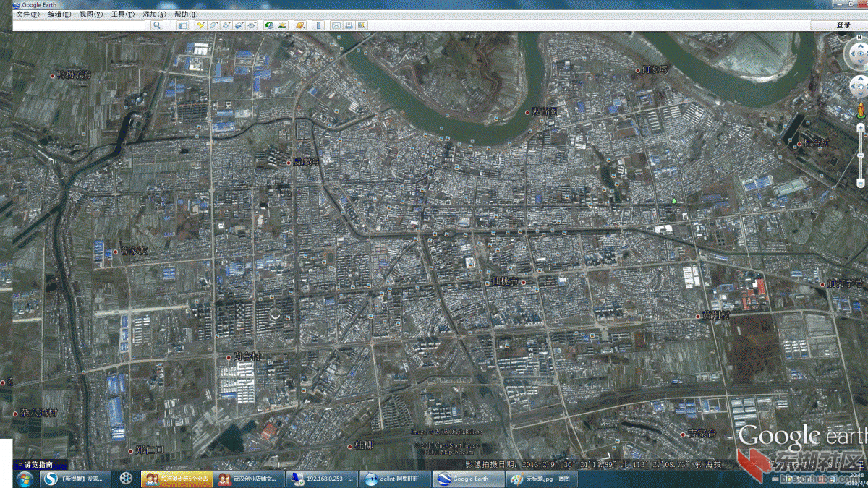Click the 郑七口 placemark label
Image resolution: width=868 pixels, height=488 pixels.
point(150,450)
